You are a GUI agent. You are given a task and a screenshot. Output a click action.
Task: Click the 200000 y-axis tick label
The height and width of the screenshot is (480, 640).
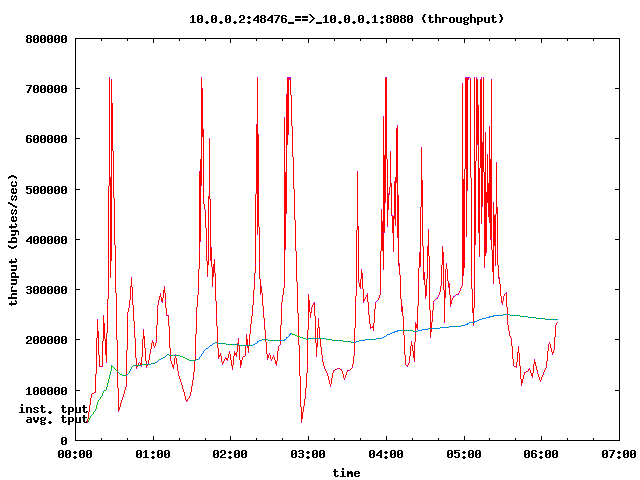tap(47, 340)
